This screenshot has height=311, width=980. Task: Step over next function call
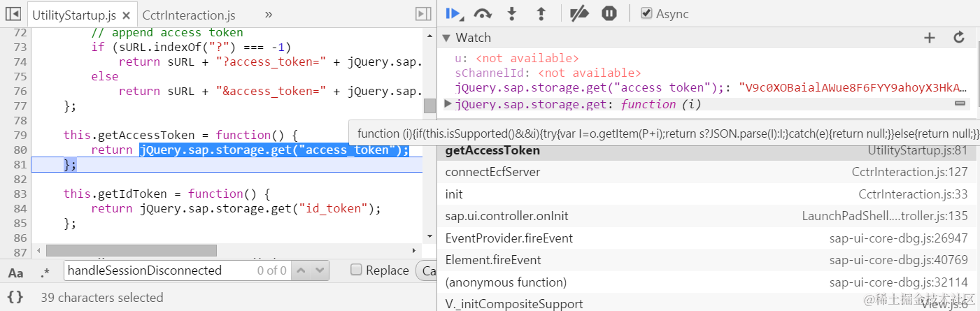tap(483, 13)
